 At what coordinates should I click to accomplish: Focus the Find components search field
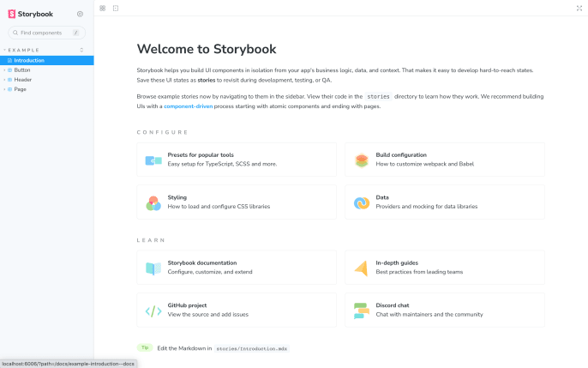click(46, 33)
